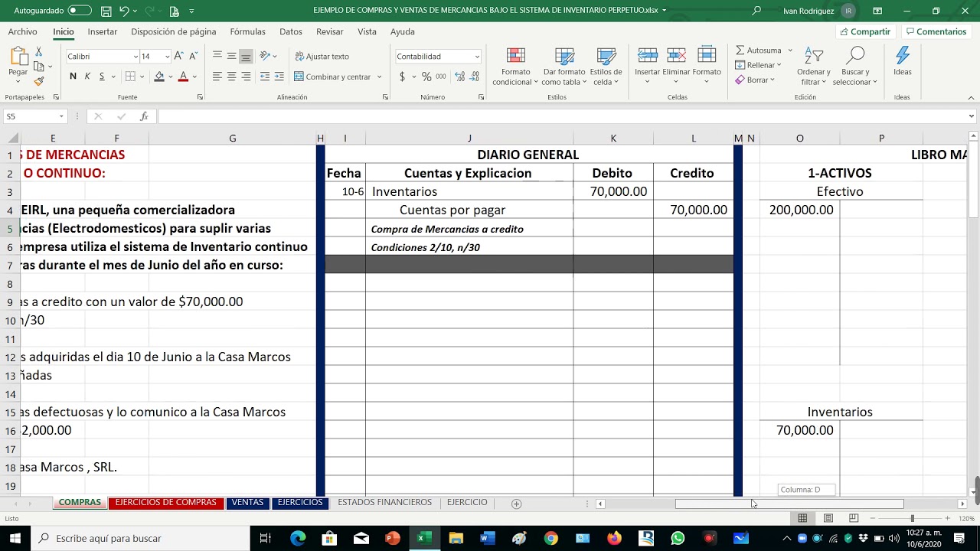Increase decimal places
Image resolution: width=980 pixels, height=551 pixels.
(459, 77)
